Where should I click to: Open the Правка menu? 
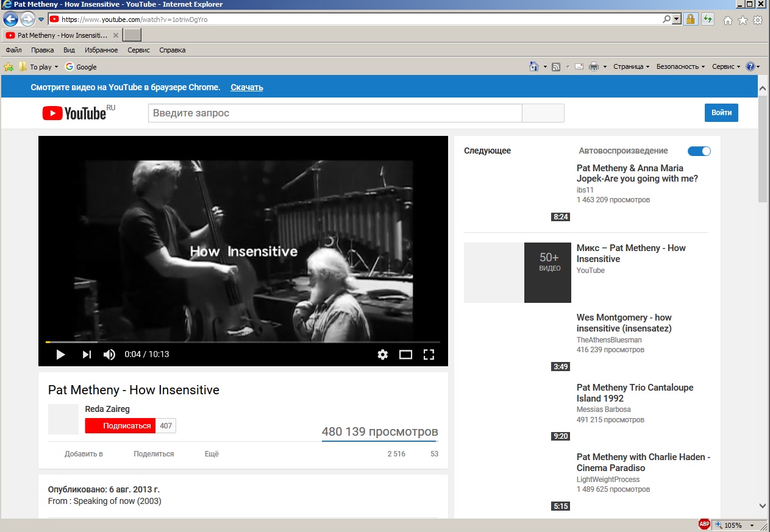click(43, 50)
